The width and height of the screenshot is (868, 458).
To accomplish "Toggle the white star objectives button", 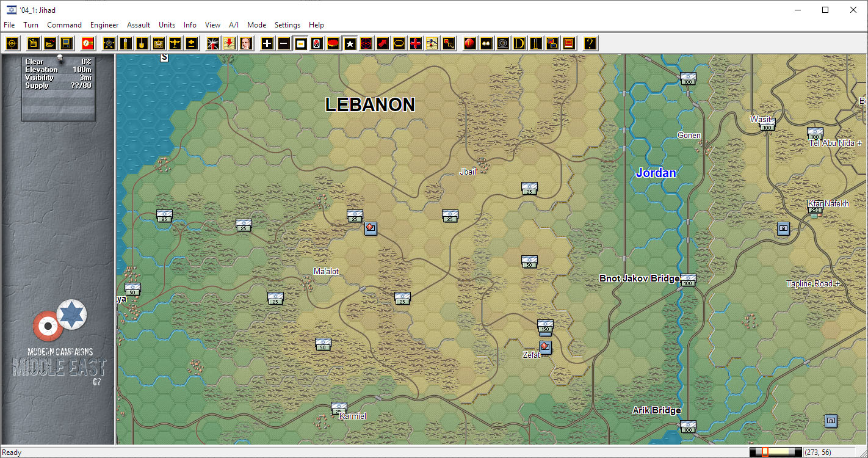I will (x=350, y=43).
